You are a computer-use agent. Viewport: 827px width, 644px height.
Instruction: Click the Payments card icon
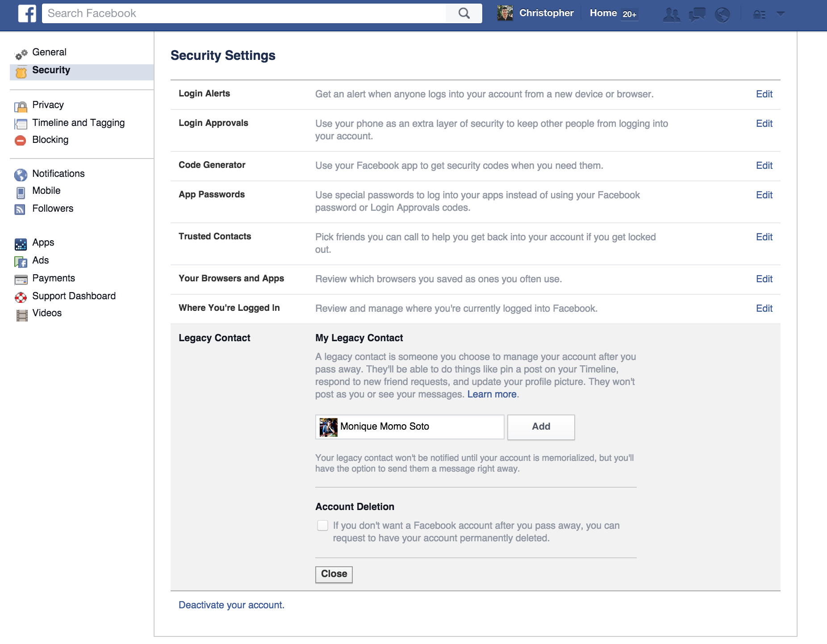(21, 280)
